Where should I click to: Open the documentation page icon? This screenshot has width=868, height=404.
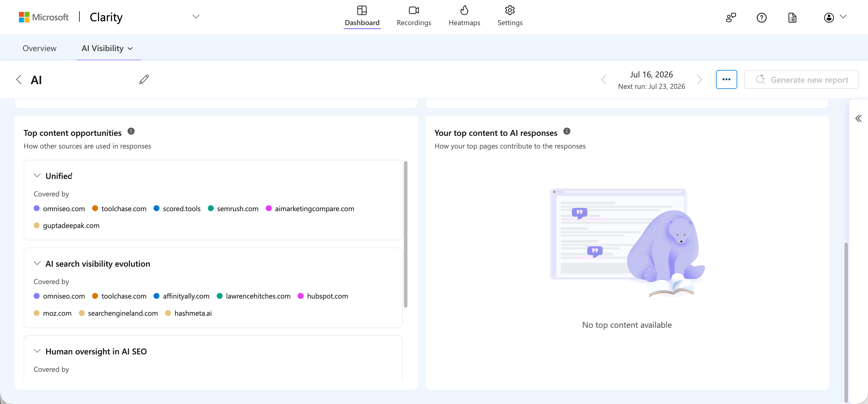(x=792, y=17)
